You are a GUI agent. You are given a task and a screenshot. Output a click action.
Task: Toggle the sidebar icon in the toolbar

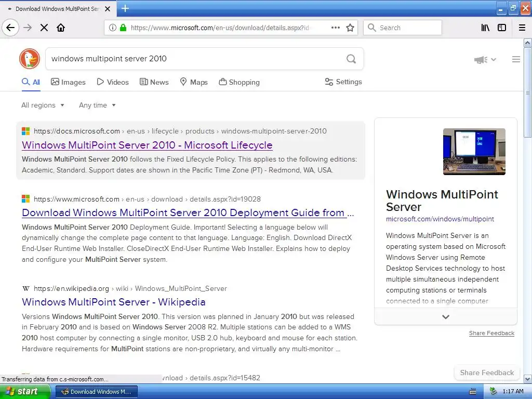(502, 28)
